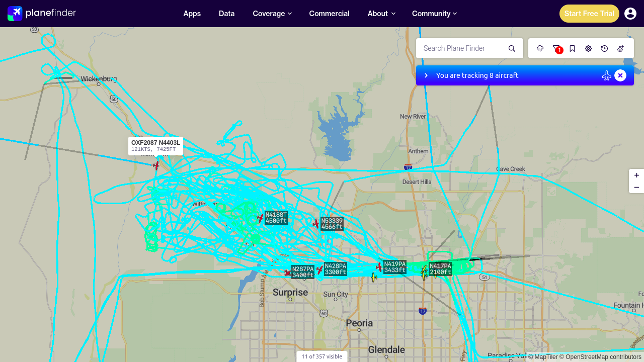Click the N428PA 3300ft label
Image resolution: width=644 pixels, height=362 pixels.
[x=336, y=269]
